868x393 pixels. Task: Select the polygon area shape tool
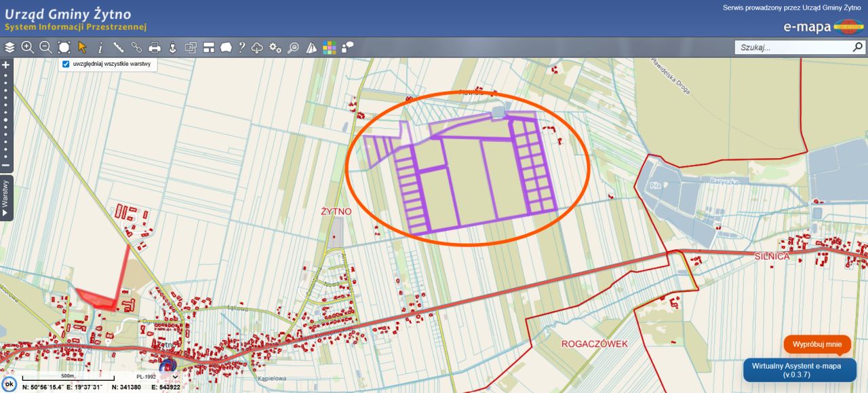coord(226,48)
